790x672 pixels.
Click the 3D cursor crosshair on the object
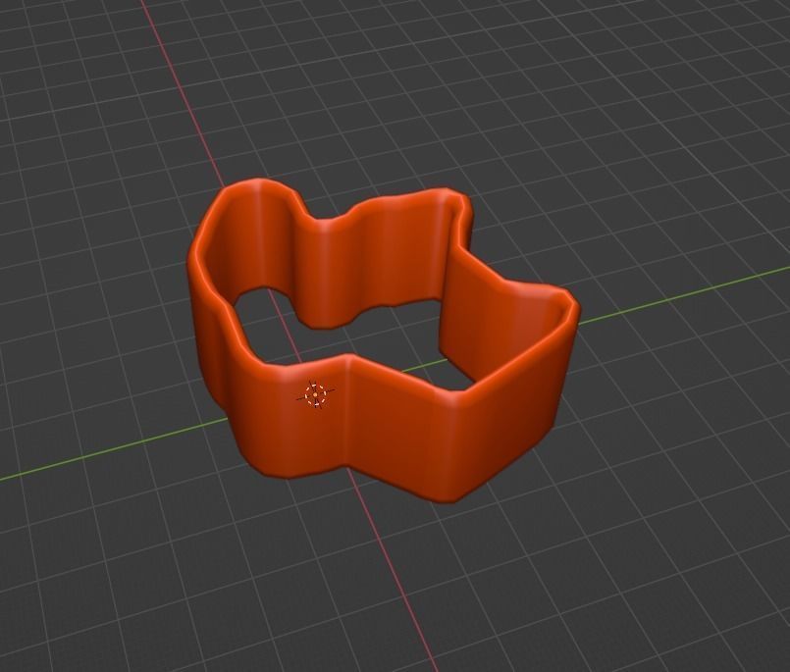(x=315, y=395)
